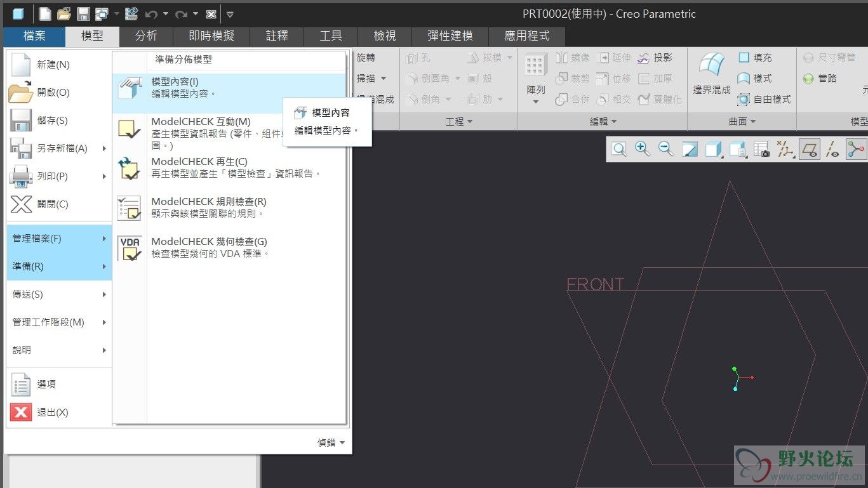This screenshot has width=868, height=488.
Task: Switch to the 應用程式 ribbon tab
Action: coord(526,36)
